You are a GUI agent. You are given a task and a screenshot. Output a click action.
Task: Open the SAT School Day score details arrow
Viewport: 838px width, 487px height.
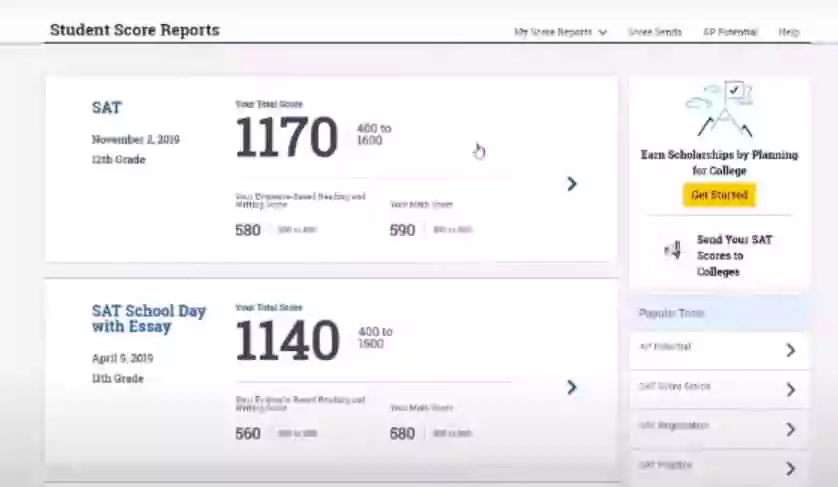571,387
